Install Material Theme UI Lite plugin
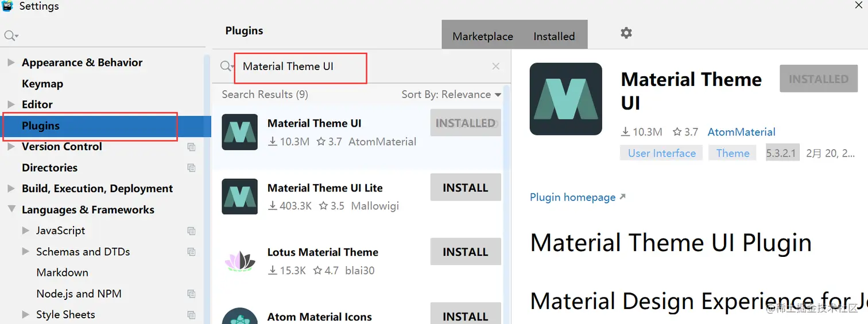Screen dimensions: 868x324 click(465, 188)
